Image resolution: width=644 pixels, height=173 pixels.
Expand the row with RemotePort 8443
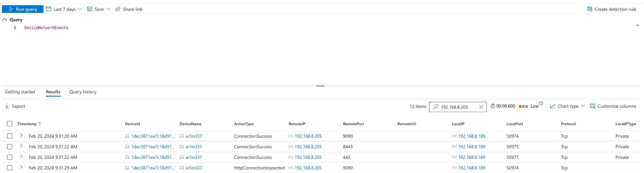pos(21,146)
